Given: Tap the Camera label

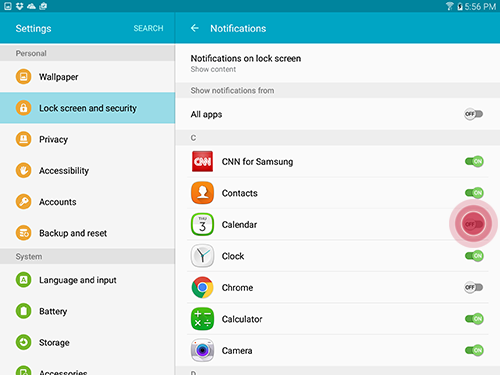Looking at the screenshot, I should [237, 351].
